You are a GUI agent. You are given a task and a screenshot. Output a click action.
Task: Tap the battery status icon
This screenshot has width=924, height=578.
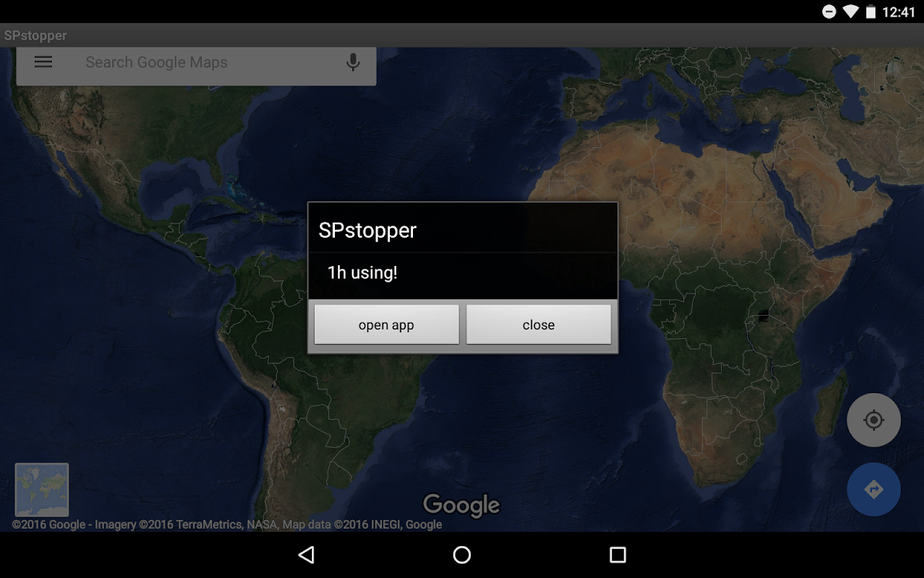click(x=871, y=12)
